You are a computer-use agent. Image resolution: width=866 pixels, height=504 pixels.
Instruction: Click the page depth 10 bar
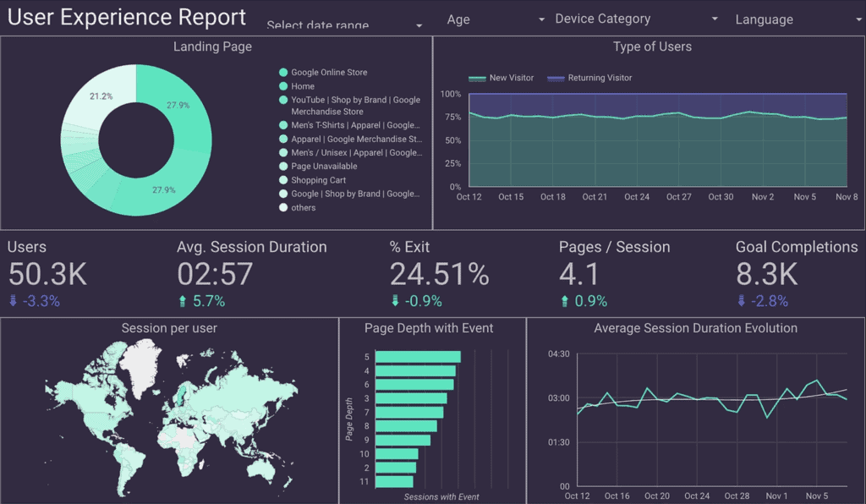tap(397, 454)
